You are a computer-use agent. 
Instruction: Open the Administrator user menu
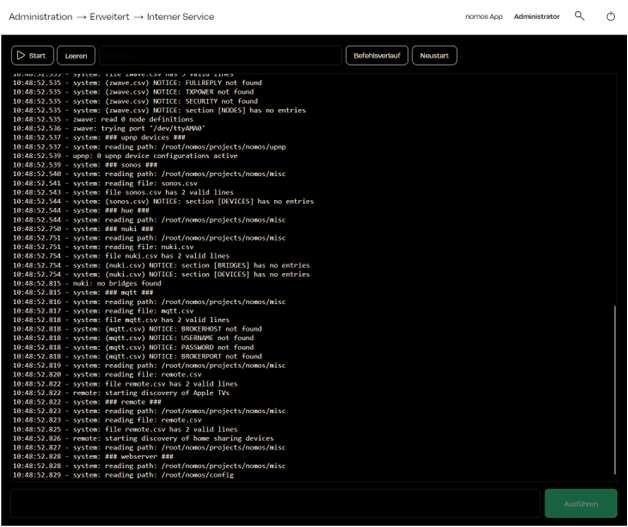pos(536,16)
